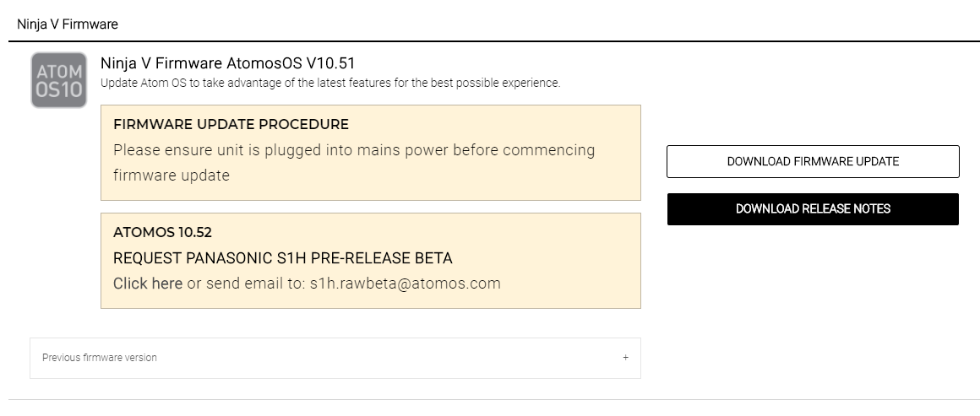
Task: Click the s1h.rawbeta@atomos.com email address
Action: 405,284
